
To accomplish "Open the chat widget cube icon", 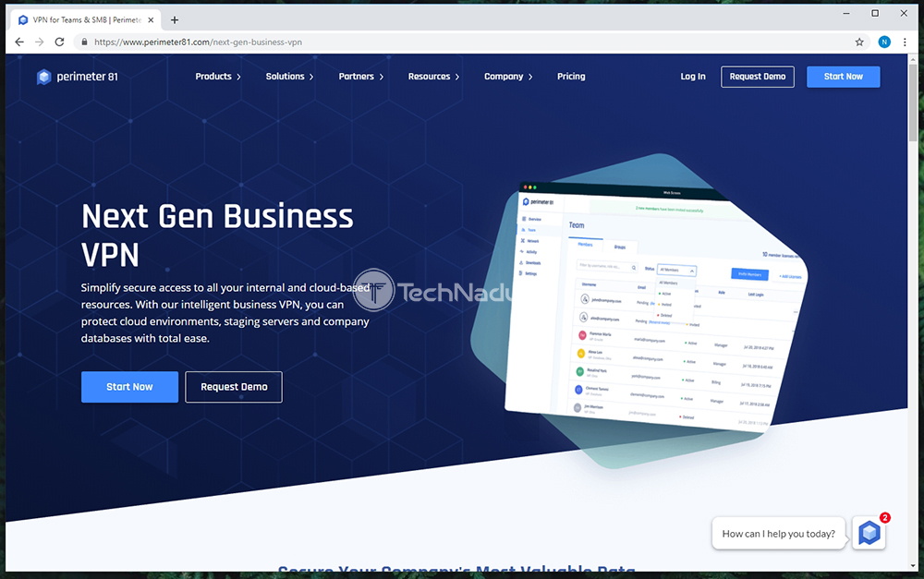I will [869, 533].
